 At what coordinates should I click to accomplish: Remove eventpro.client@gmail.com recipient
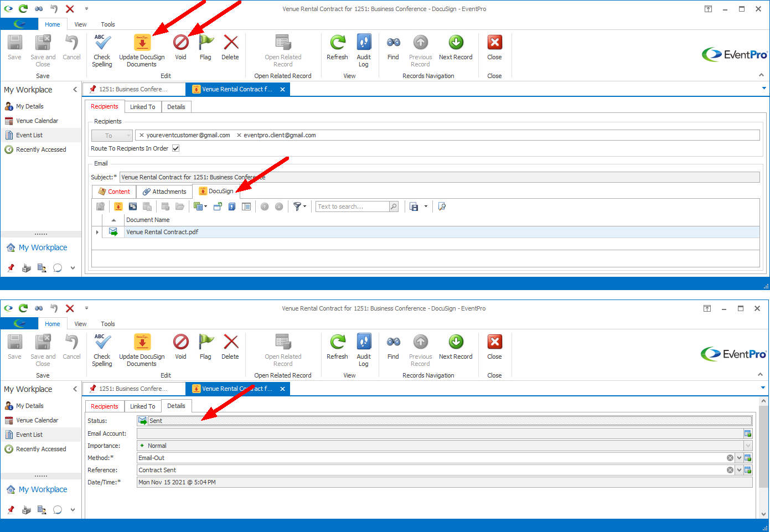click(x=239, y=135)
